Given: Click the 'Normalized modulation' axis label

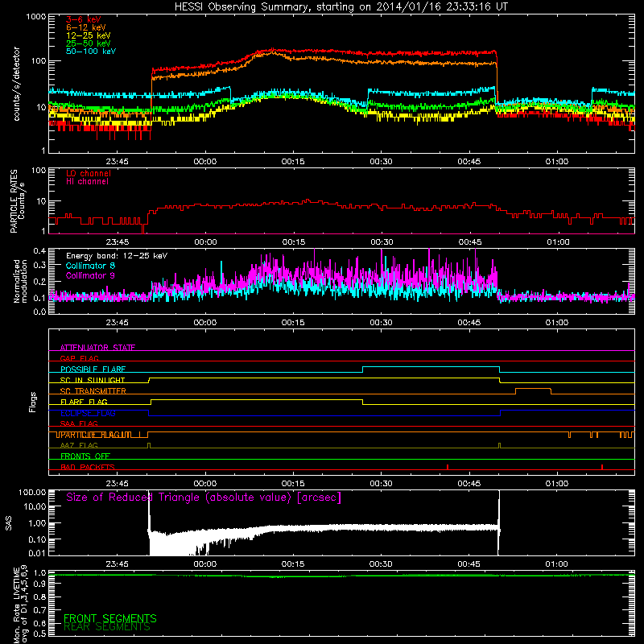Looking at the screenshot, I should [x=20, y=281].
